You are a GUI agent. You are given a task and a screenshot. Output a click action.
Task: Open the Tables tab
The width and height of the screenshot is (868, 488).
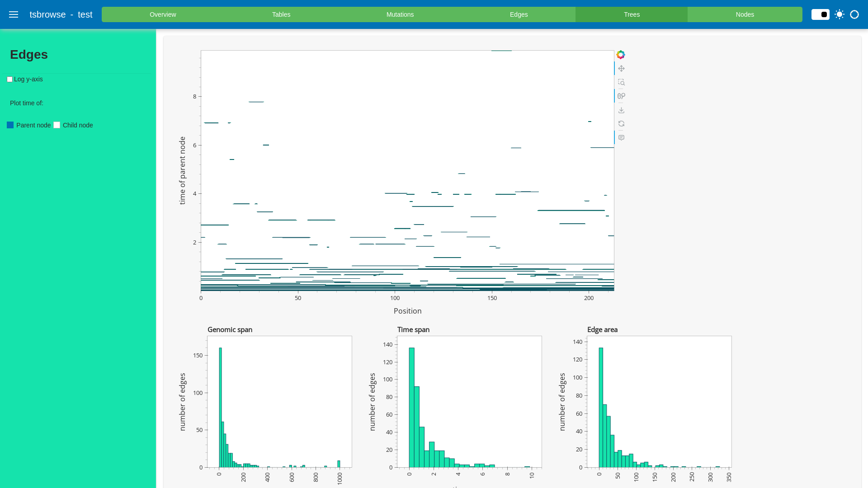(281, 14)
